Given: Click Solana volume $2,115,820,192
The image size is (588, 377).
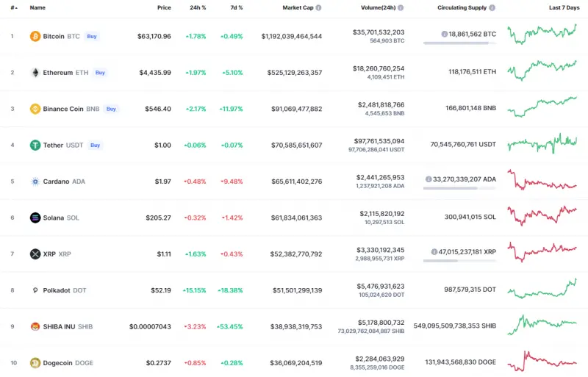Looking at the screenshot, I should coord(382,213).
